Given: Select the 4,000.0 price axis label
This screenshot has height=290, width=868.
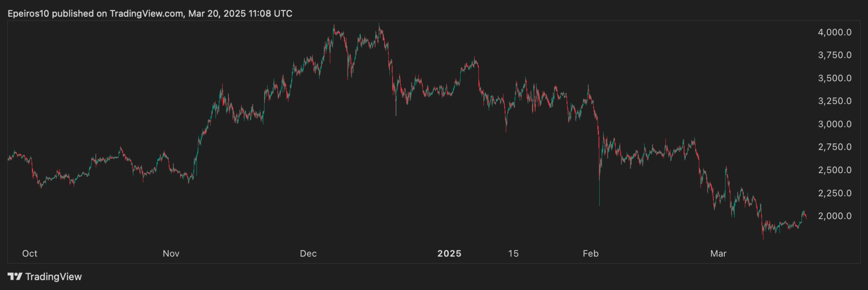Looking at the screenshot, I should tap(835, 33).
